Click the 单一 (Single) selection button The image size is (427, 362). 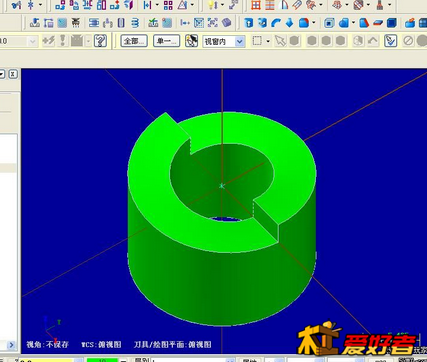click(x=166, y=41)
